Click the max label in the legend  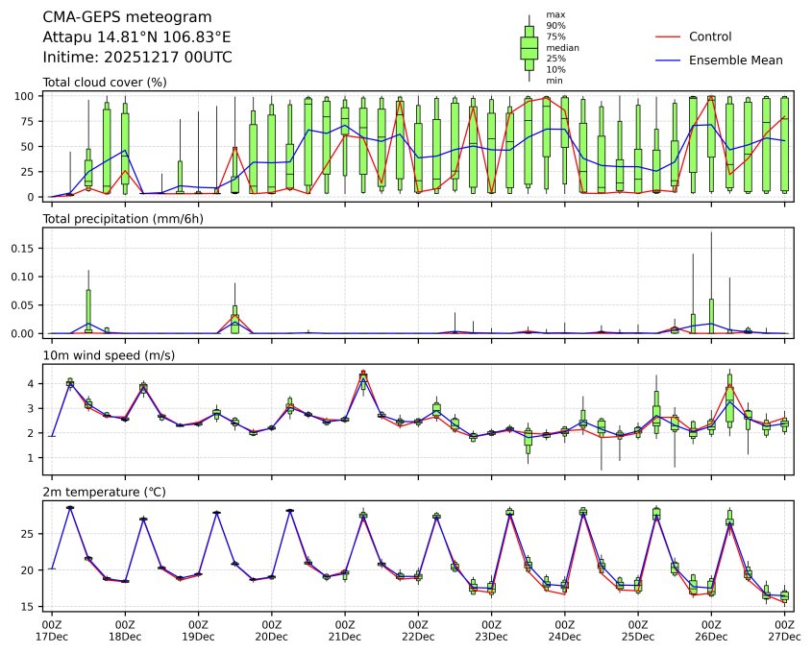click(x=554, y=14)
